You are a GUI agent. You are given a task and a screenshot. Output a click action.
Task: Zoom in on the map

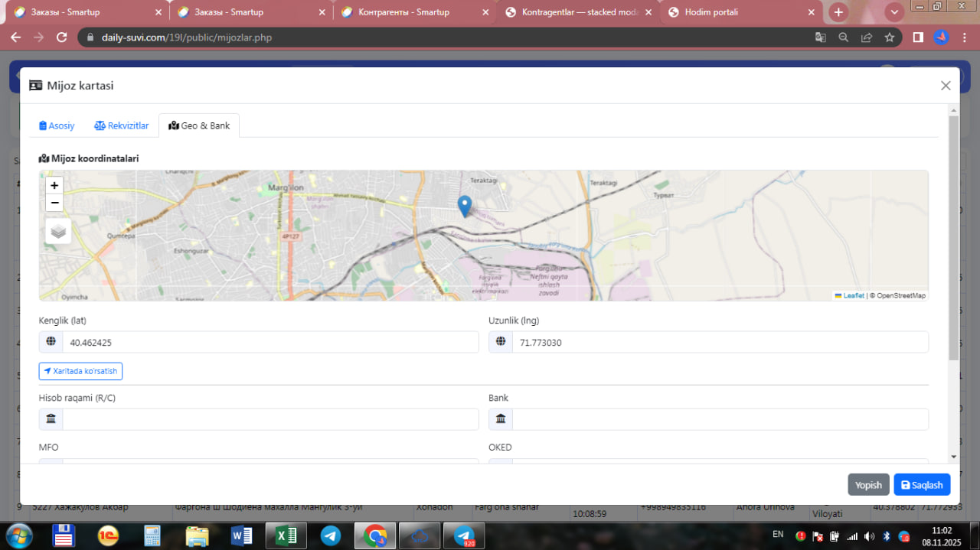point(54,185)
